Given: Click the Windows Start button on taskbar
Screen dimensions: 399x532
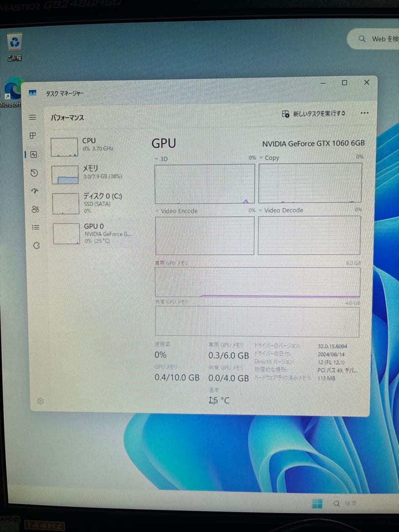Looking at the screenshot, I should (317, 503).
